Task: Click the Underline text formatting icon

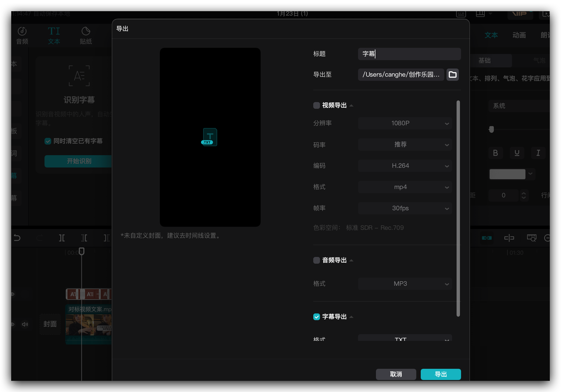Action: 517,153
